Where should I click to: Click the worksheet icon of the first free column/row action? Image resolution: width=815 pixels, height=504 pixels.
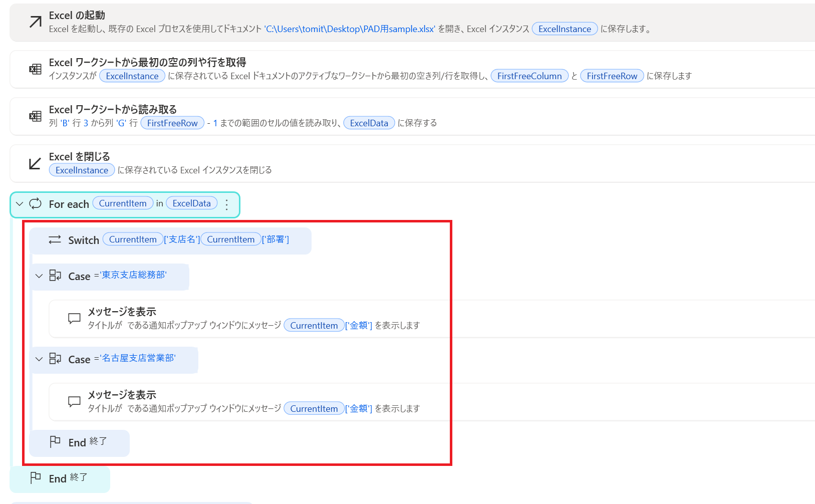click(35, 69)
